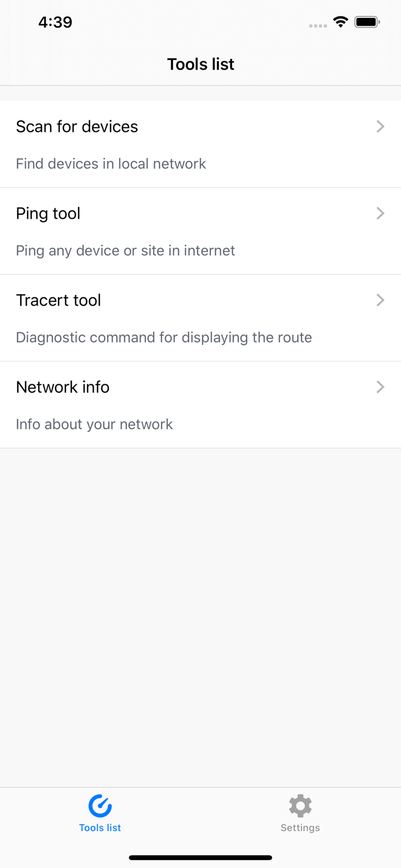The width and height of the screenshot is (401, 868).
Task: Switch to the Settings tab
Action: point(300,813)
